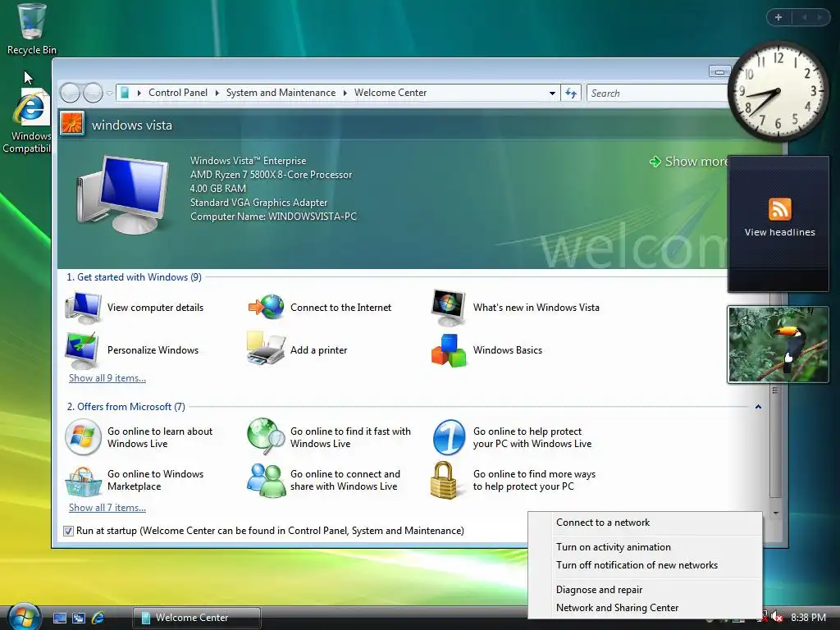Click the RSS feed icon in the headlines gadget
The width and height of the screenshot is (840, 630).
779,209
